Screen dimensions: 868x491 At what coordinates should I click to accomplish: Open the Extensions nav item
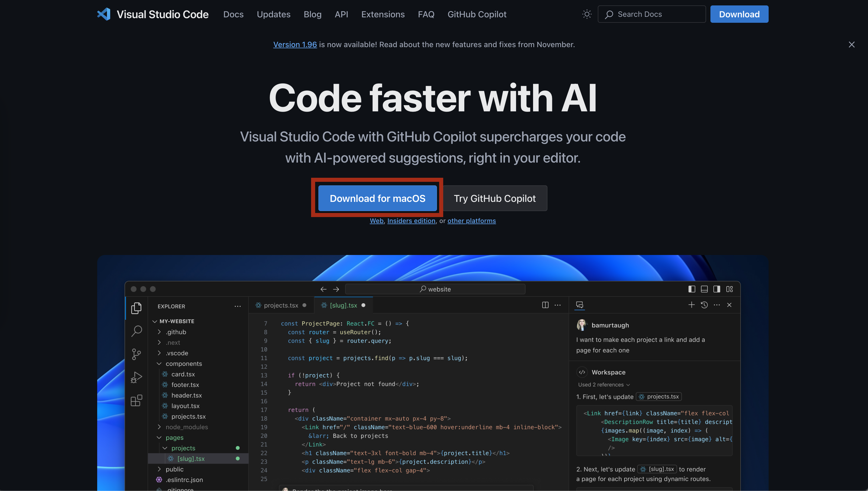[383, 14]
